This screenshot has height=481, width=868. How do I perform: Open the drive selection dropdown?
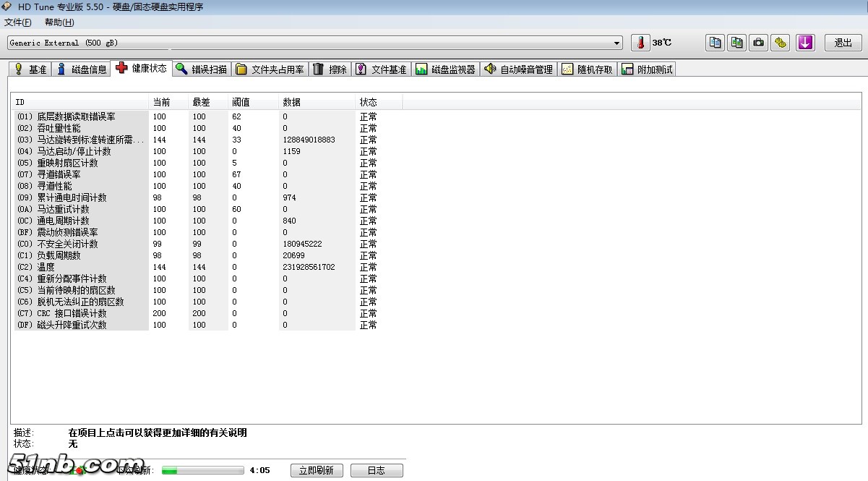(616, 43)
